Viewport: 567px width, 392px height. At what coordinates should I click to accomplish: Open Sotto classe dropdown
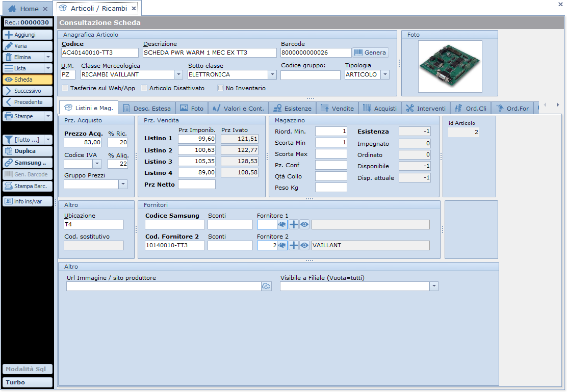pos(272,74)
